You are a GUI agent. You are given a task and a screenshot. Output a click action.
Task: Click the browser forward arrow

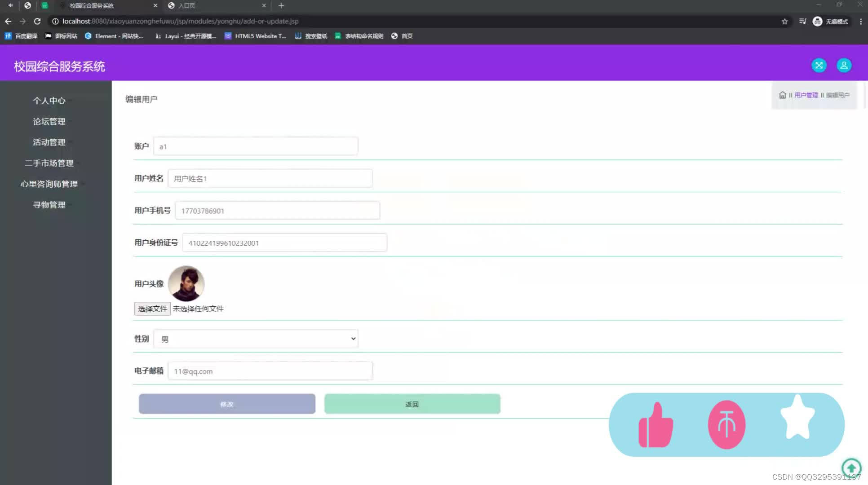coord(22,21)
